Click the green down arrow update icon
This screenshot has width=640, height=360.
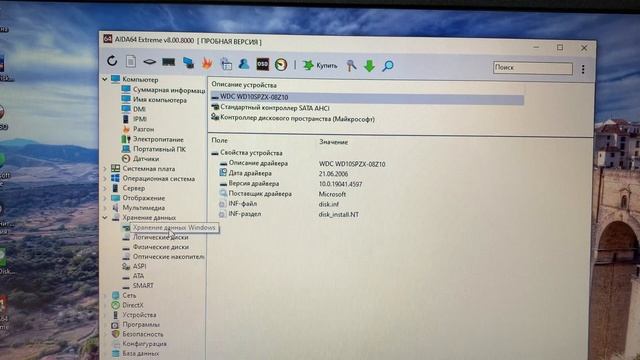coord(369,66)
